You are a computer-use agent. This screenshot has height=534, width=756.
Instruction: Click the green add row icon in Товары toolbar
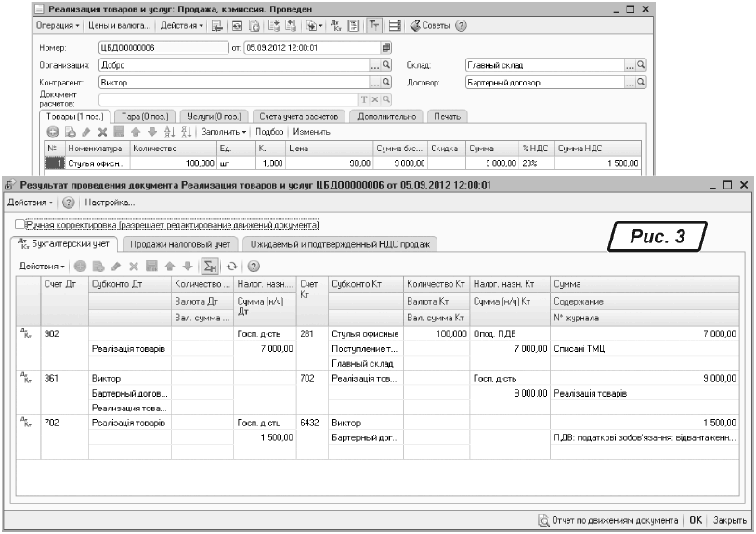53,133
